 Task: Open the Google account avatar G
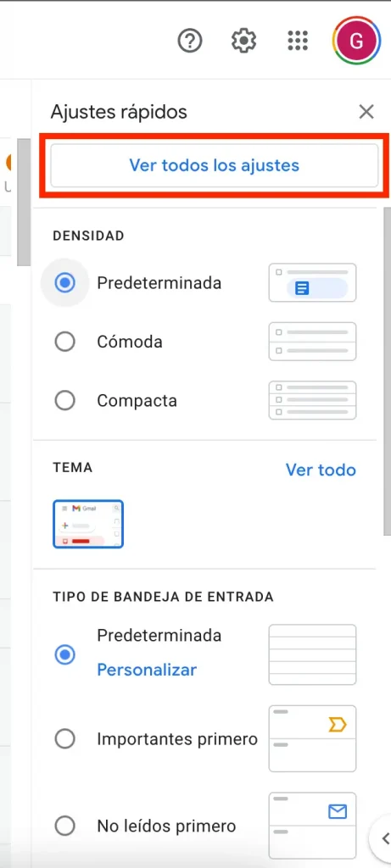coord(357,41)
